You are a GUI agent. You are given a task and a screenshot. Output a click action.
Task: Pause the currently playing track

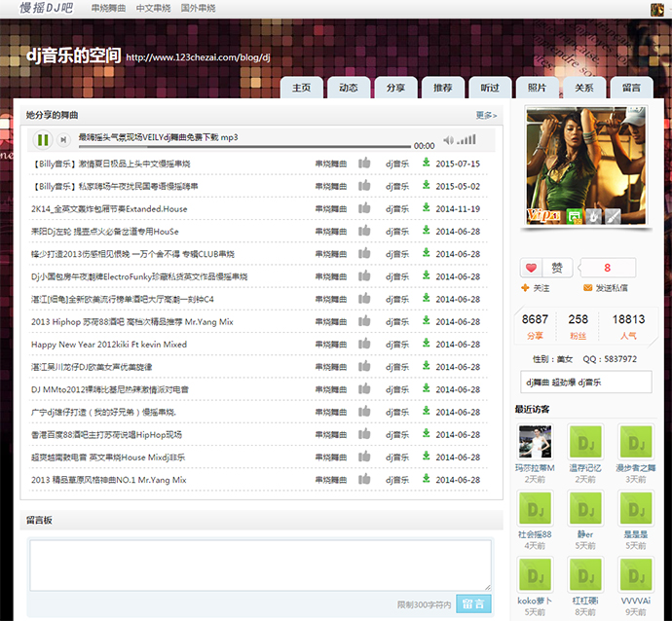tap(43, 139)
